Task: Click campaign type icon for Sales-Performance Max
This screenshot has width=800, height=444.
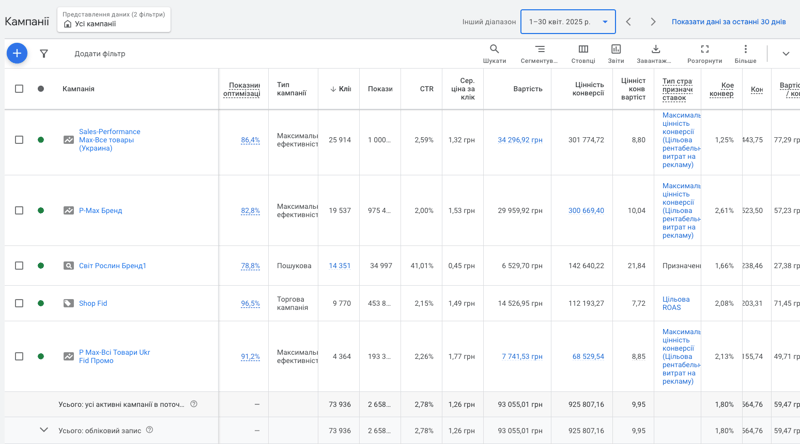Action: [x=68, y=139]
